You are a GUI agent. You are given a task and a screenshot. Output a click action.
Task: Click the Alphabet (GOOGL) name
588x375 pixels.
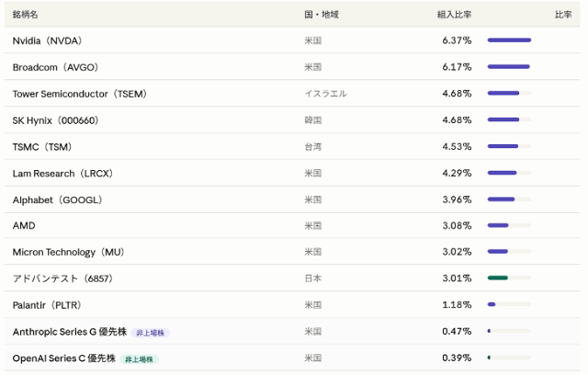point(57,199)
